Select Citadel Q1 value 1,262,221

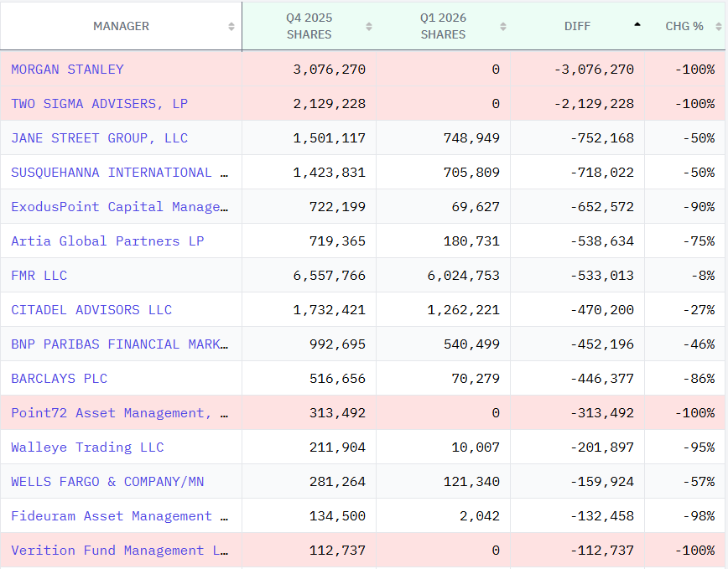pos(464,309)
